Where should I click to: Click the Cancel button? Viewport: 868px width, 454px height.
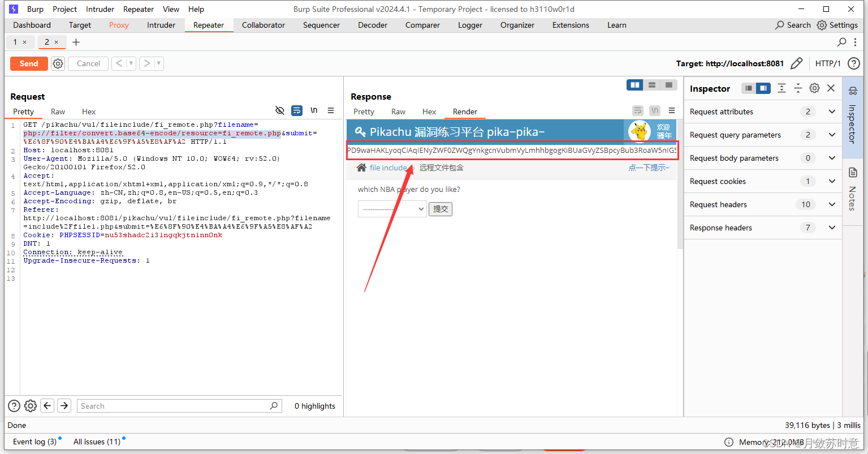(x=88, y=63)
